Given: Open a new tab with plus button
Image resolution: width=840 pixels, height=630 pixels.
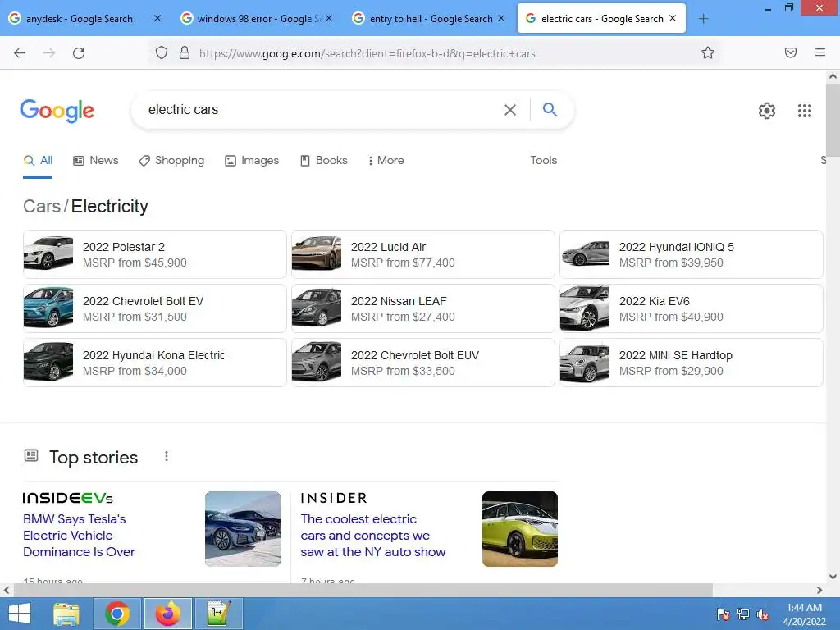Looking at the screenshot, I should (x=703, y=19).
